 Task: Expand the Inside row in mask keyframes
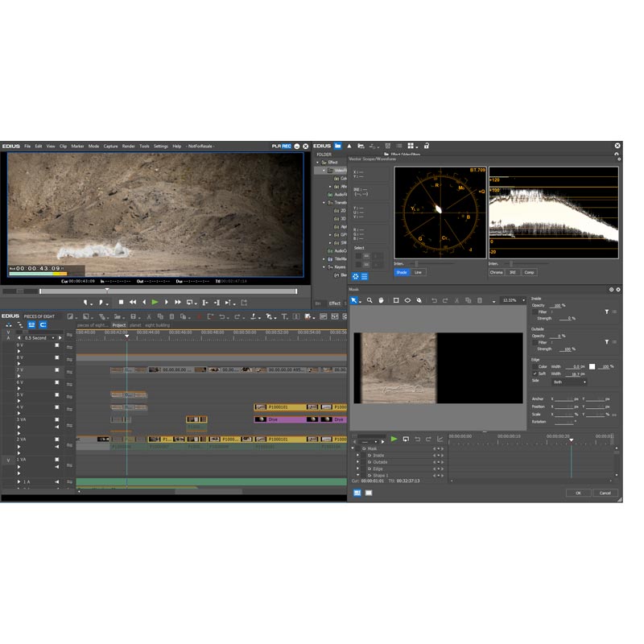[358, 455]
